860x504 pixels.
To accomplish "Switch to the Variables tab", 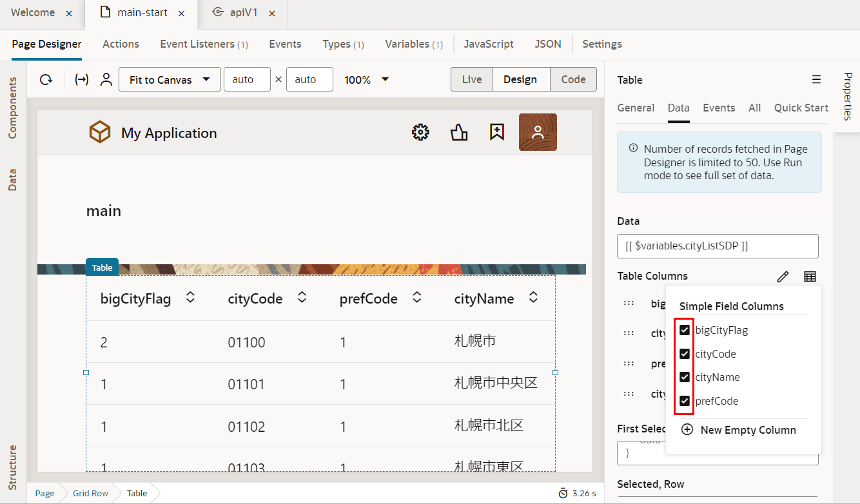I will (x=413, y=44).
